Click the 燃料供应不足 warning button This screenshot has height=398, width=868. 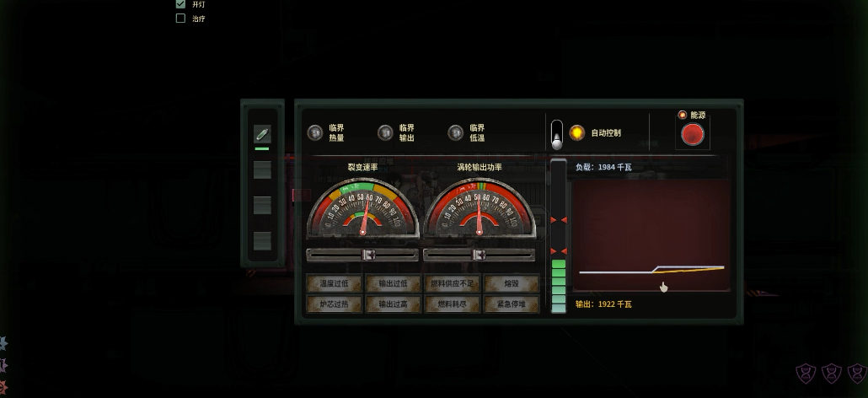tap(453, 284)
